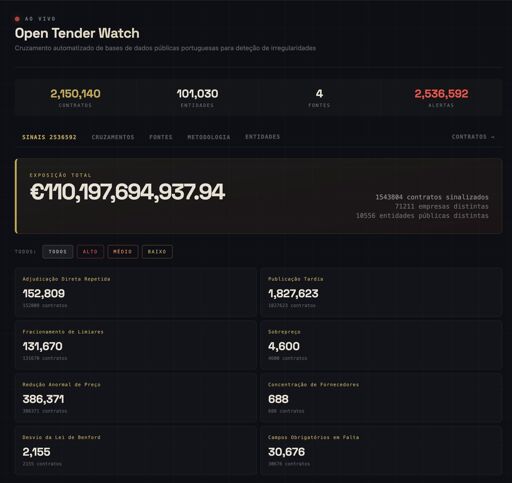The height and width of the screenshot is (483, 512).
Task: Go to the Metodologia tab
Action: [209, 137]
